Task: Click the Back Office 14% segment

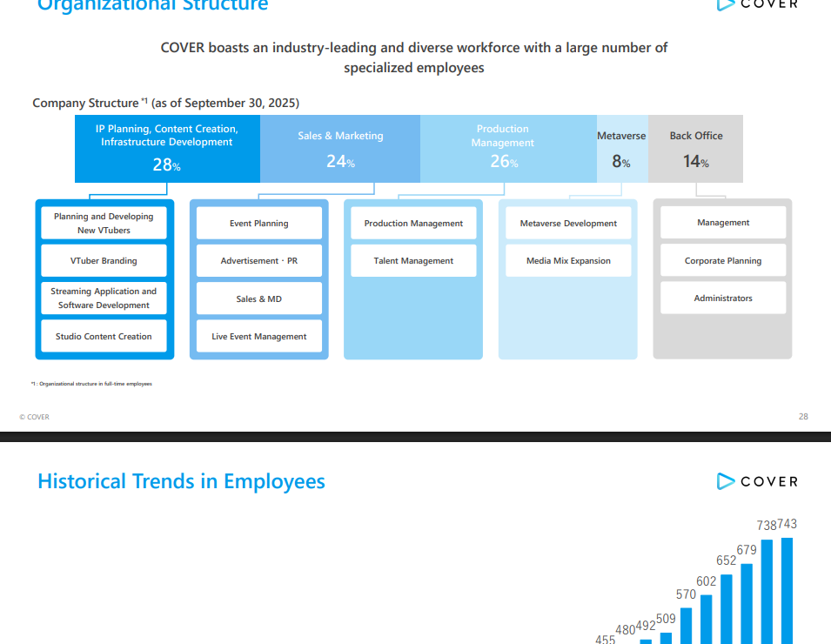Action: 695,149
